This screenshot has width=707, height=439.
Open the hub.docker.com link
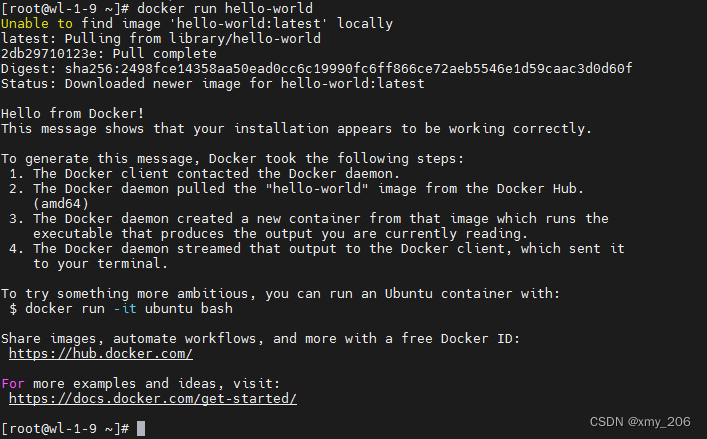tap(101, 354)
